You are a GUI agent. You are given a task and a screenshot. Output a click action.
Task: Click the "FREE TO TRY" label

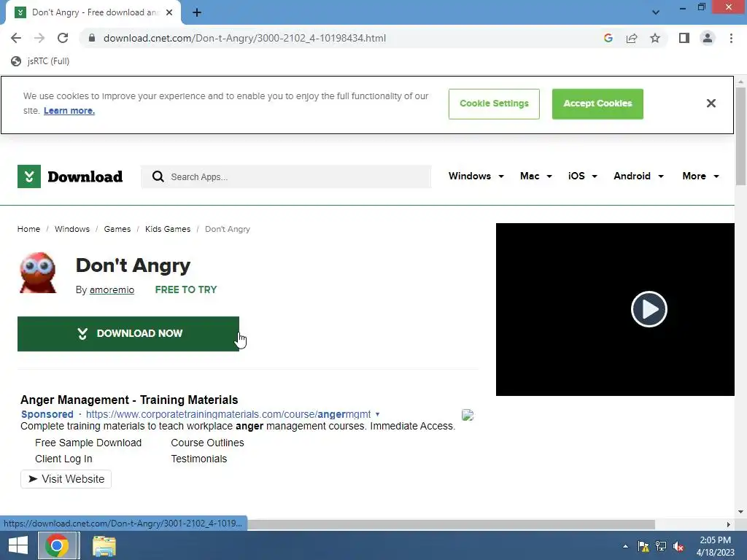click(x=186, y=290)
